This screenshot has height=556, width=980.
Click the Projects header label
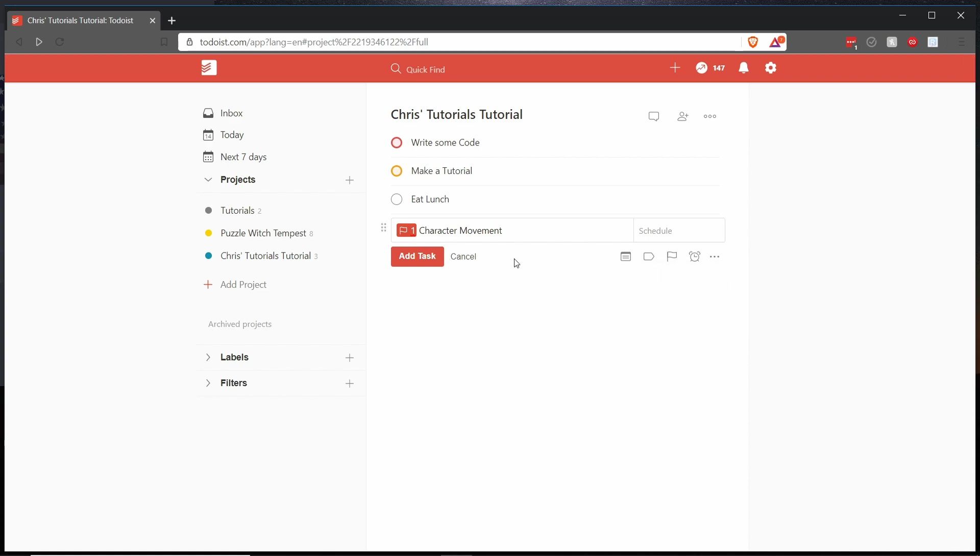pos(238,180)
